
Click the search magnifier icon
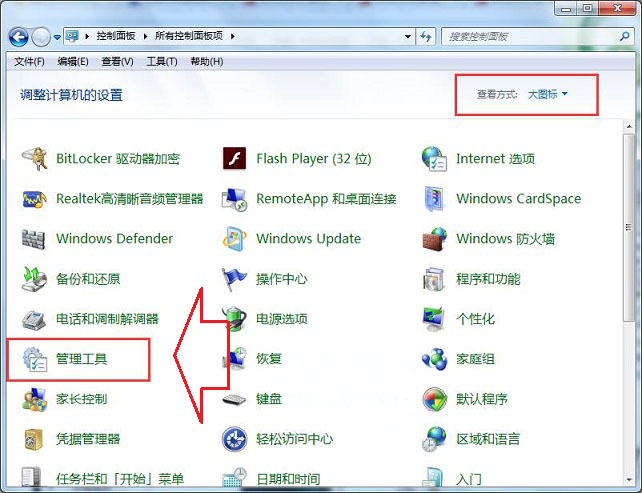point(625,36)
